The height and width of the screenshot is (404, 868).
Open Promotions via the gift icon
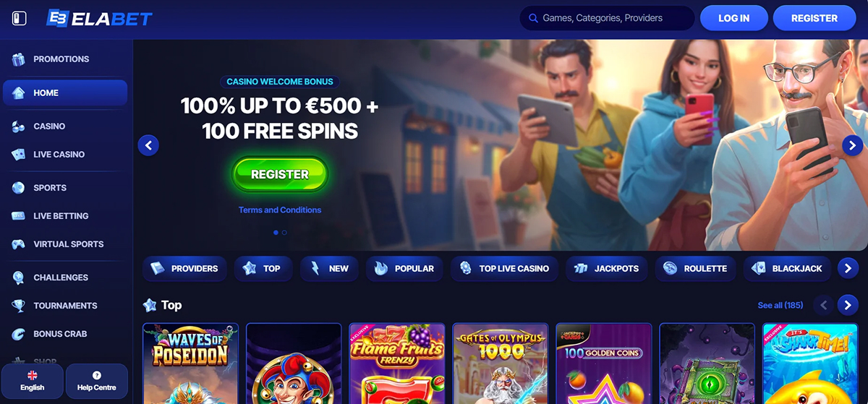19,59
